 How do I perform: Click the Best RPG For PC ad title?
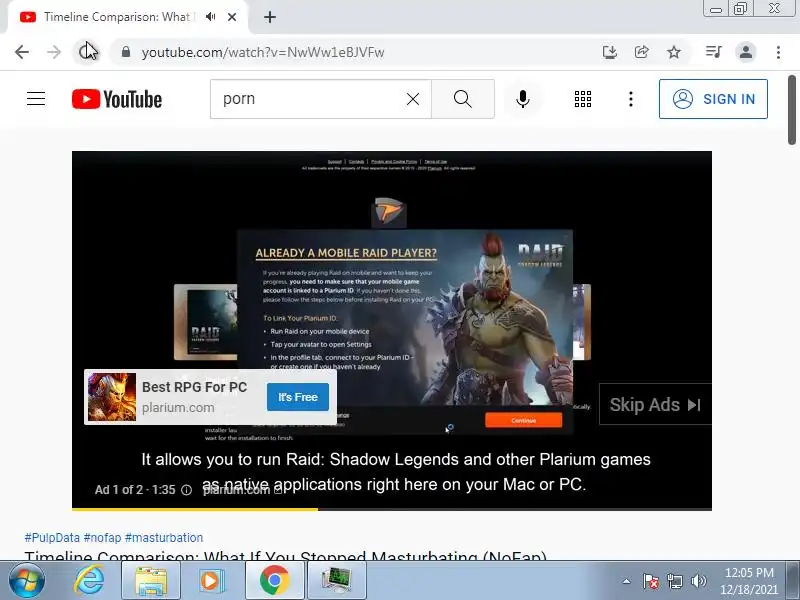pyautogui.click(x=194, y=387)
